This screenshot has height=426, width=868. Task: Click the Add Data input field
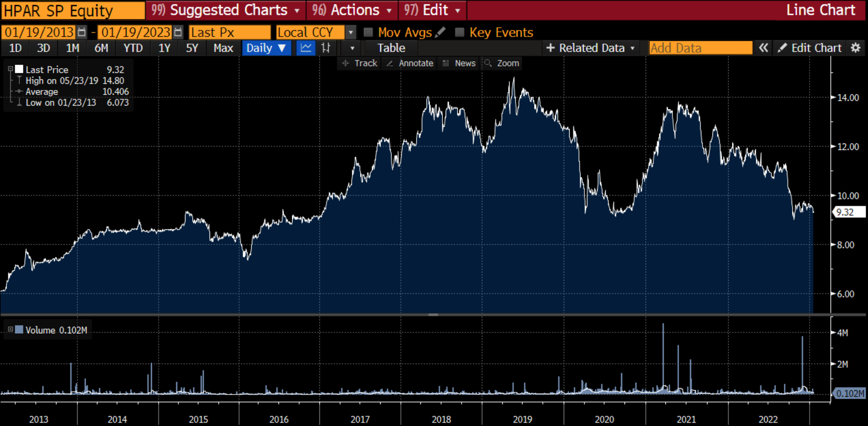[x=700, y=48]
